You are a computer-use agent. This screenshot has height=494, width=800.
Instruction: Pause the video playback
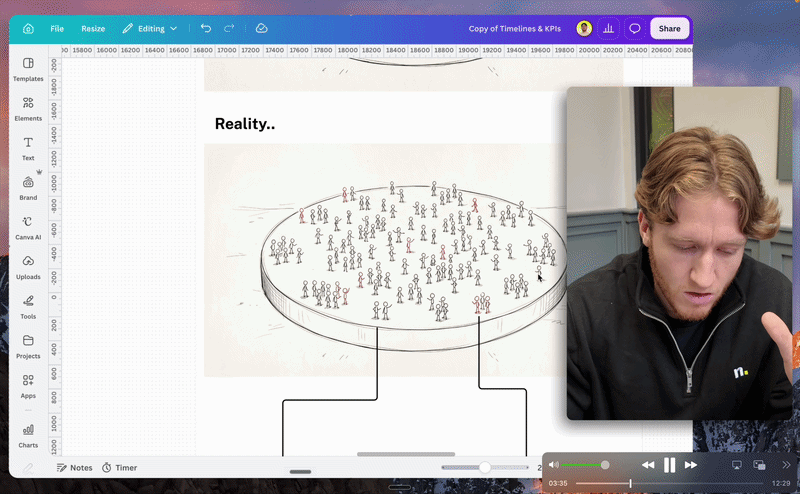click(669, 465)
